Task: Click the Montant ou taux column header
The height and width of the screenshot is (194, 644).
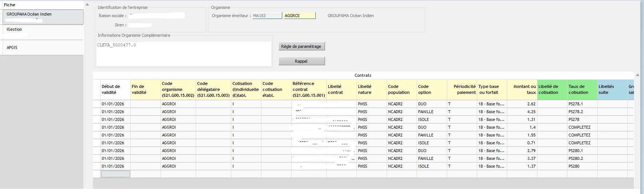Action: click(522, 89)
